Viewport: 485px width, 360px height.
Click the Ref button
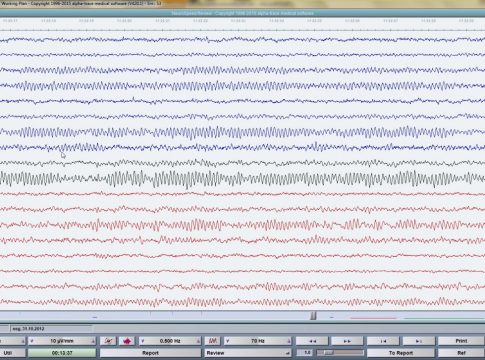[x=461, y=353]
